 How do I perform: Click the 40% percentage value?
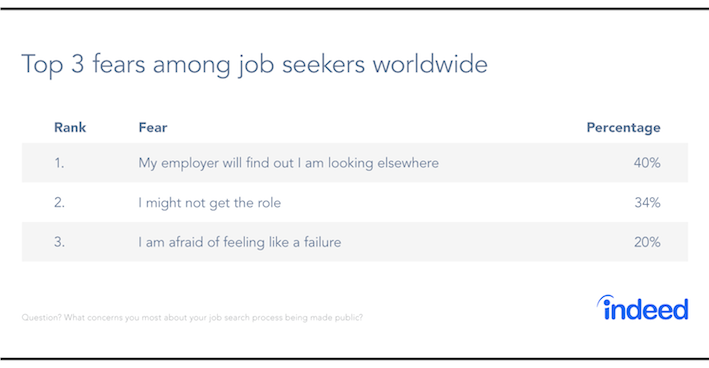pyautogui.click(x=647, y=163)
